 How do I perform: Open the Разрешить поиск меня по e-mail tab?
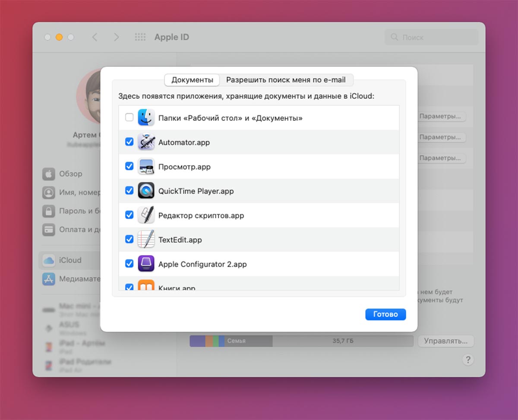coord(286,80)
